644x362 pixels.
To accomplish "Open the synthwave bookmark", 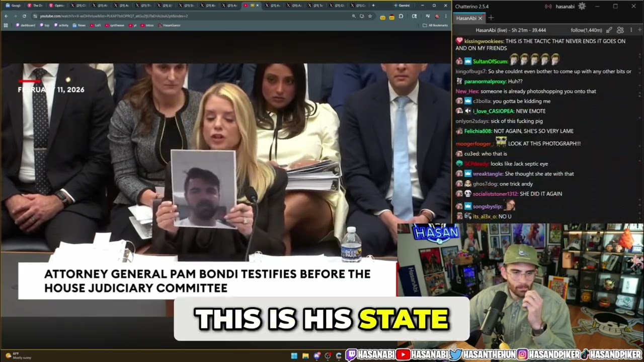I will [114, 25].
